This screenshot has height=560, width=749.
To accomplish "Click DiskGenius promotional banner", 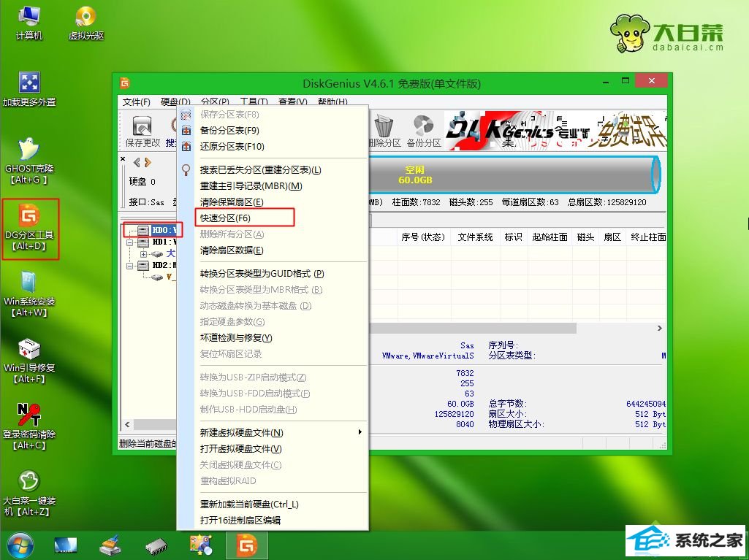I will tap(555, 130).
